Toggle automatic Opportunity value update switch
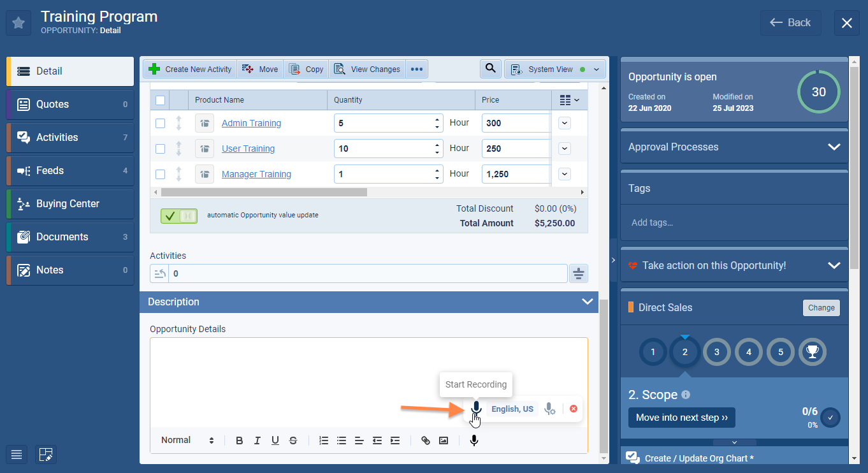 [x=179, y=216]
